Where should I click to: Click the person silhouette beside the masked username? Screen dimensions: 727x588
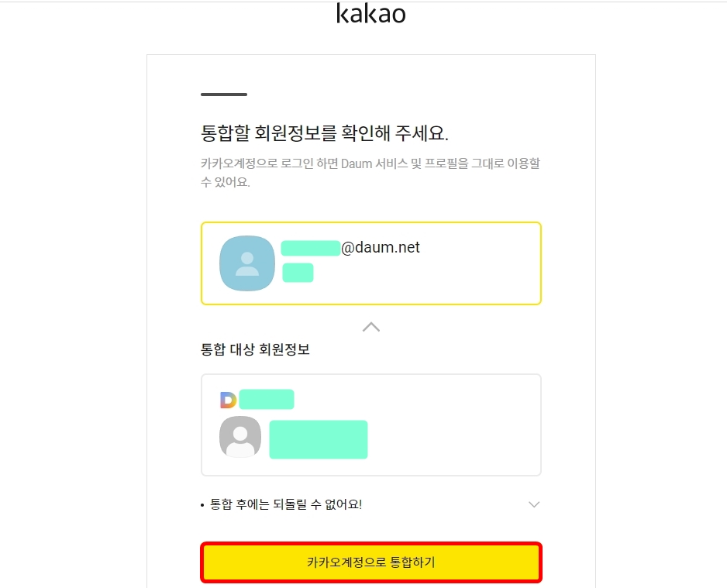tap(240, 437)
